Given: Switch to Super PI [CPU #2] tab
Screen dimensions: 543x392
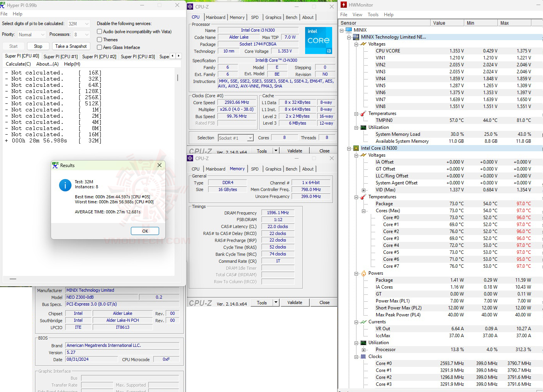Looking at the screenshot, I should point(99,57).
